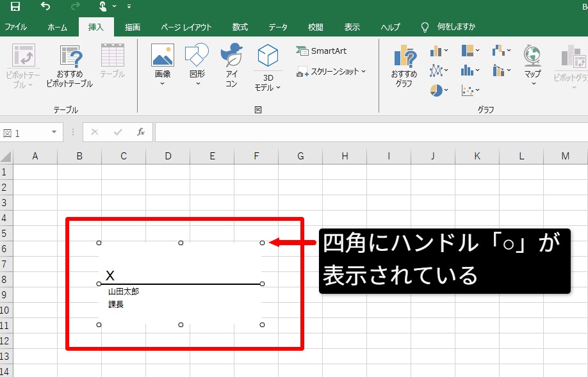Open the Icons (アイコン) insert tool
This screenshot has width=588, height=377.
click(x=231, y=66)
